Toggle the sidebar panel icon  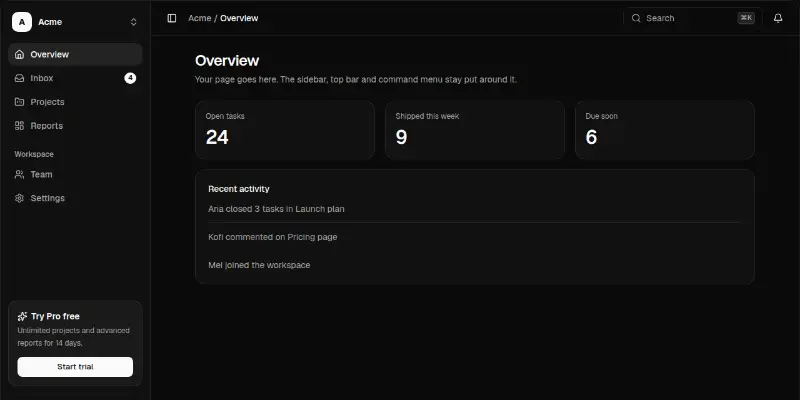[x=172, y=18]
